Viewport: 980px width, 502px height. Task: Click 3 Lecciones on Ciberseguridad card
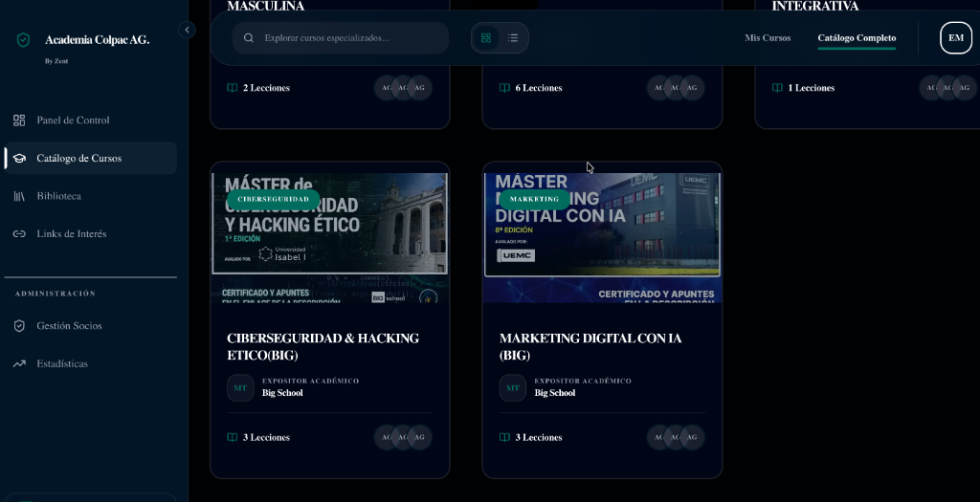coord(266,437)
